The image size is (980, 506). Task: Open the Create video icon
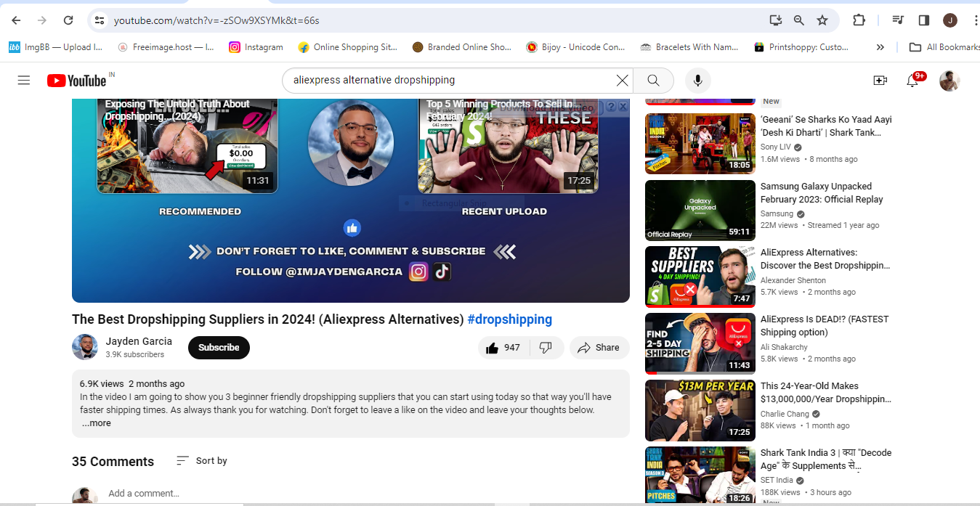tap(880, 81)
